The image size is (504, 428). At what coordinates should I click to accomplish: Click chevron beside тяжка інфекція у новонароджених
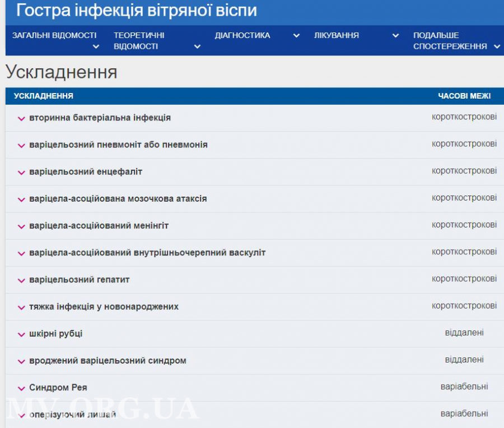click(x=21, y=308)
